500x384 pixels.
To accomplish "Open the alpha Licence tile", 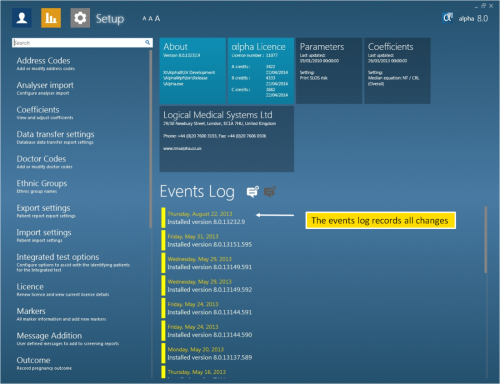I will 261,71.
